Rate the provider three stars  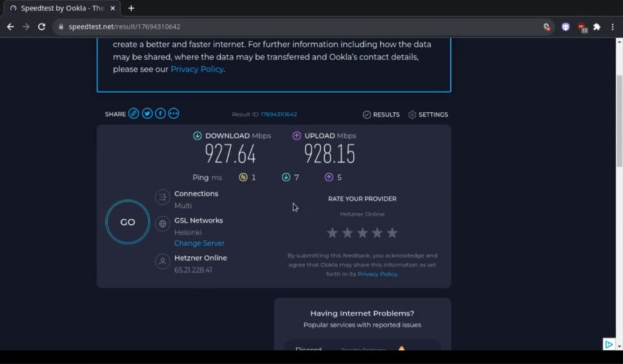(x=363, y=233)
